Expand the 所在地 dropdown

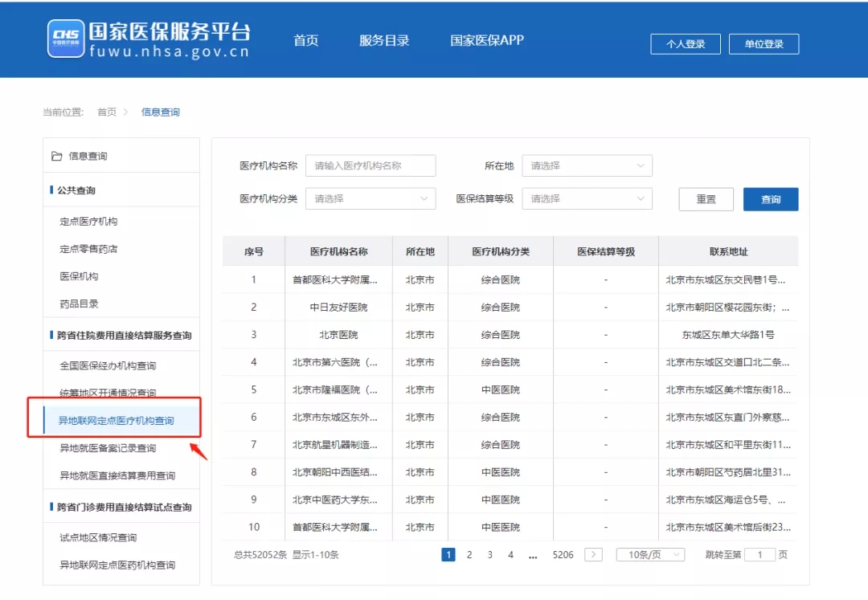(x=587, y=165)
